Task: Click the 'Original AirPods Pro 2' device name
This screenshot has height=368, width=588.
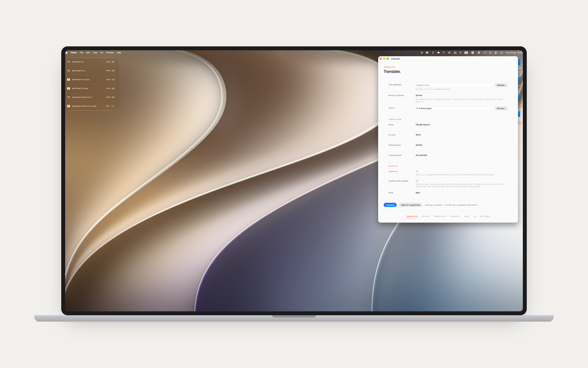Action: 83,97
